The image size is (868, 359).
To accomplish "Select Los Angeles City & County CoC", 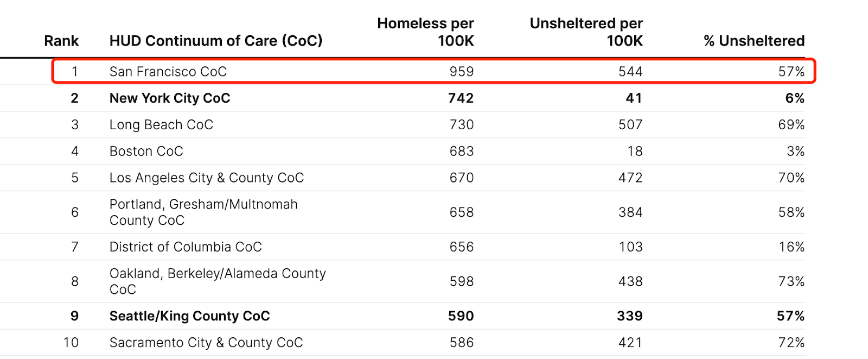I will tap(207, 178).
